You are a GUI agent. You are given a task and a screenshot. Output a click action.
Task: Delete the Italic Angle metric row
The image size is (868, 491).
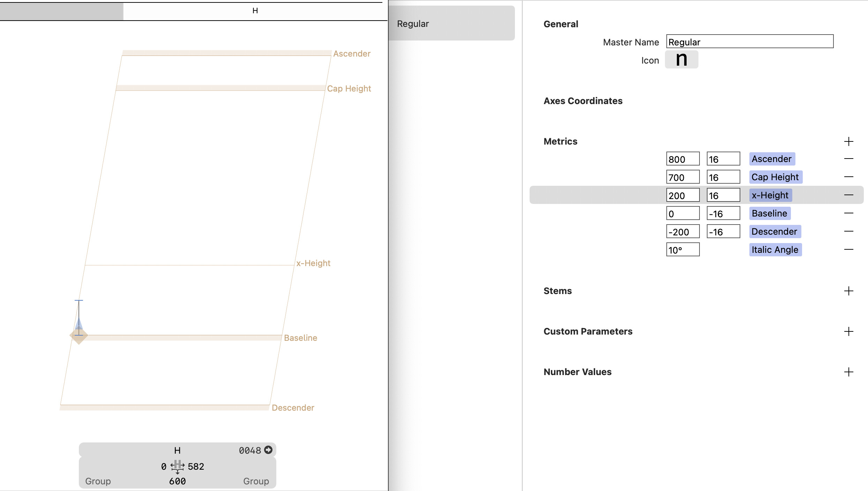(x=848, y=250)
